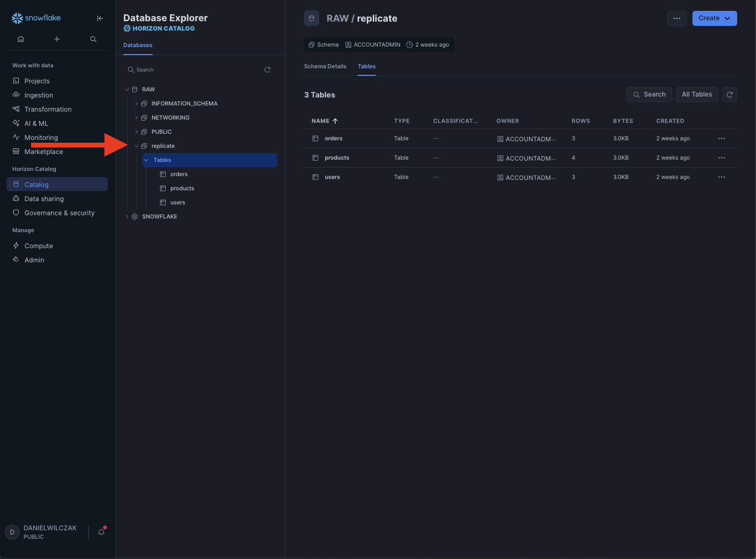
Task: Open Governance & security in sidebar
Action: 59,213
